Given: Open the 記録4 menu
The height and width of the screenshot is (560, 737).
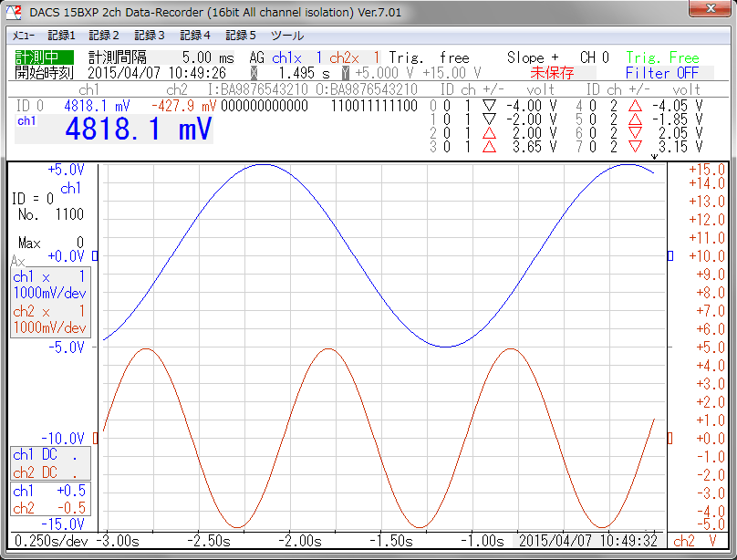Looking at the screenshot, I should click(x=195, y=36).
